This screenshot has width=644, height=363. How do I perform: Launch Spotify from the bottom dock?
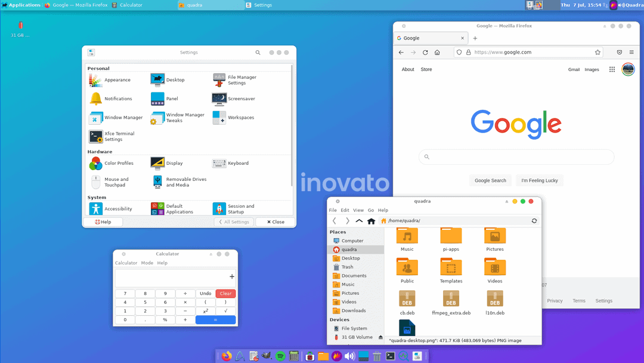click(x=279, y=355)
